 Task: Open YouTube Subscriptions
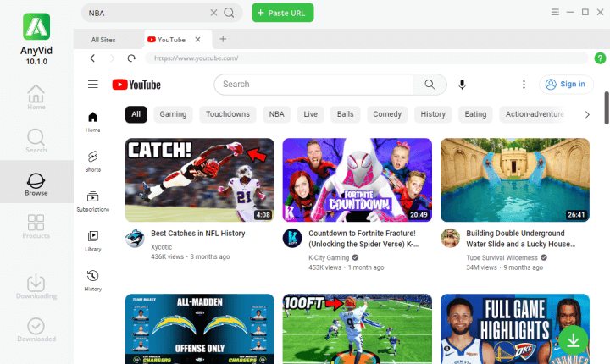point(93,201)
